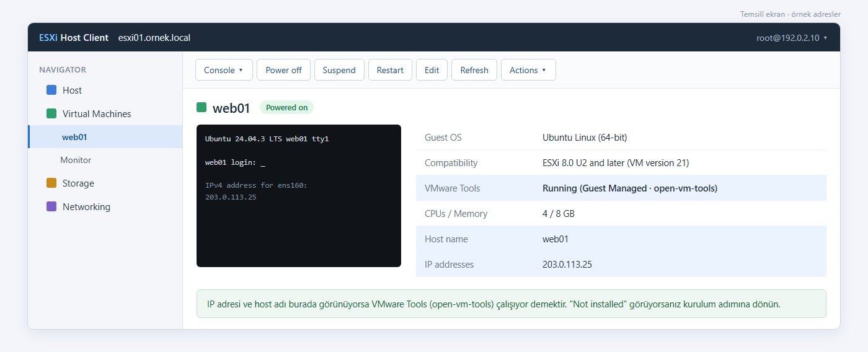Click the web01 login prompt in console
Image resolution: width=868 pixels, height=352 pixels.
coord(235,162)
